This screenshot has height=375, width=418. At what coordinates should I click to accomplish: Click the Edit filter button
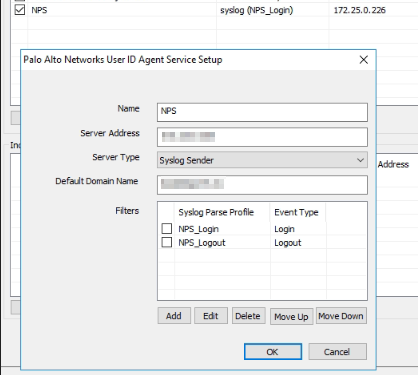click(211, 316)
